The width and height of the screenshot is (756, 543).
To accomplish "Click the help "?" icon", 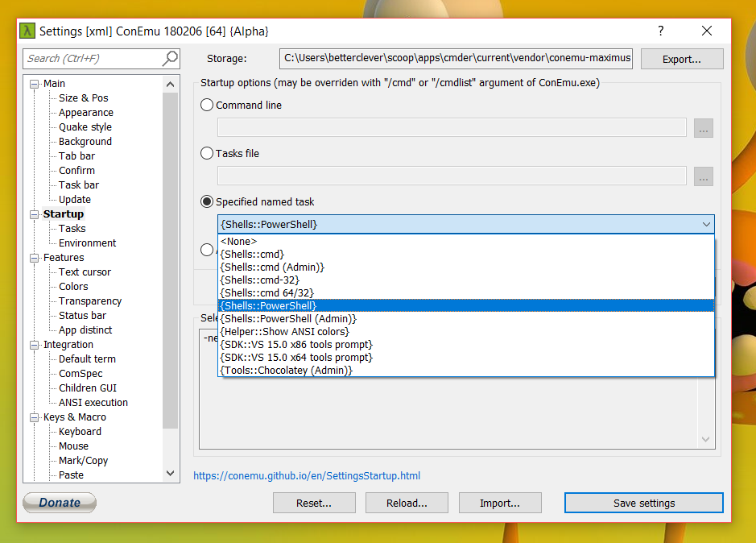I will (660, 31).
